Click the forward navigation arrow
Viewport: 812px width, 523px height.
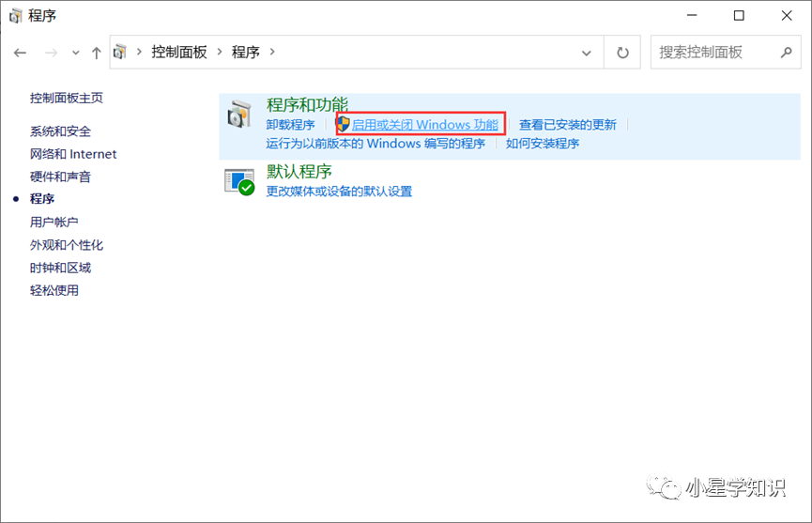tap(51, 53)
